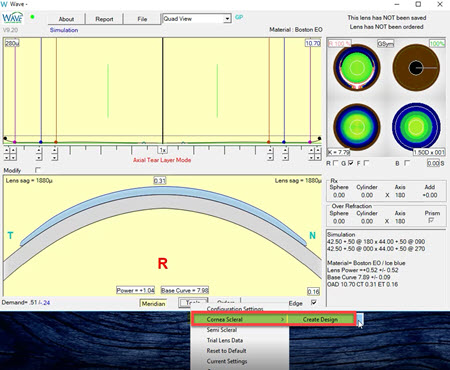Select Reset to Default menu item
Viewport: 450px width, 370px height.
[226, 351]
